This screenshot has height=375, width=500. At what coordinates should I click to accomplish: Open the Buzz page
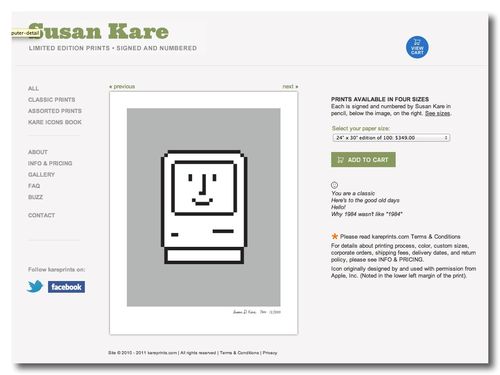35,197
